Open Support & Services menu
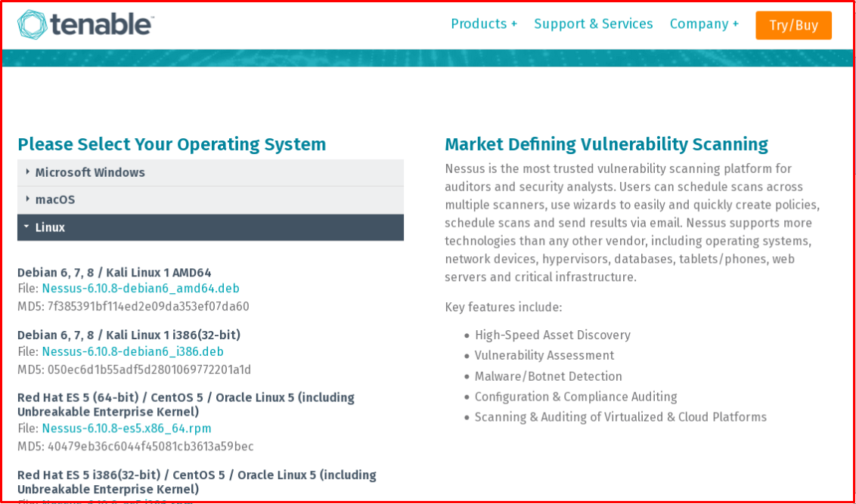Image resolution: width=856 pixels, height=504 pixels. [594, 24]
